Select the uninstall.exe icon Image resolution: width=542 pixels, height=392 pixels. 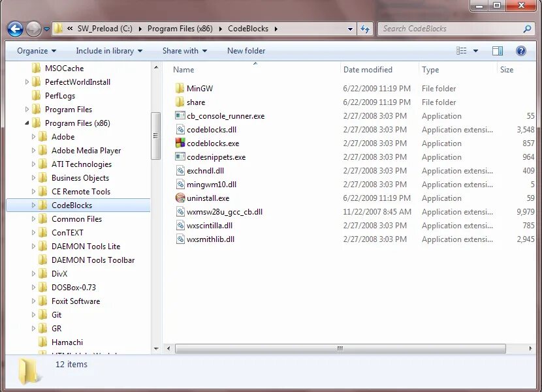tap(180, 198)
